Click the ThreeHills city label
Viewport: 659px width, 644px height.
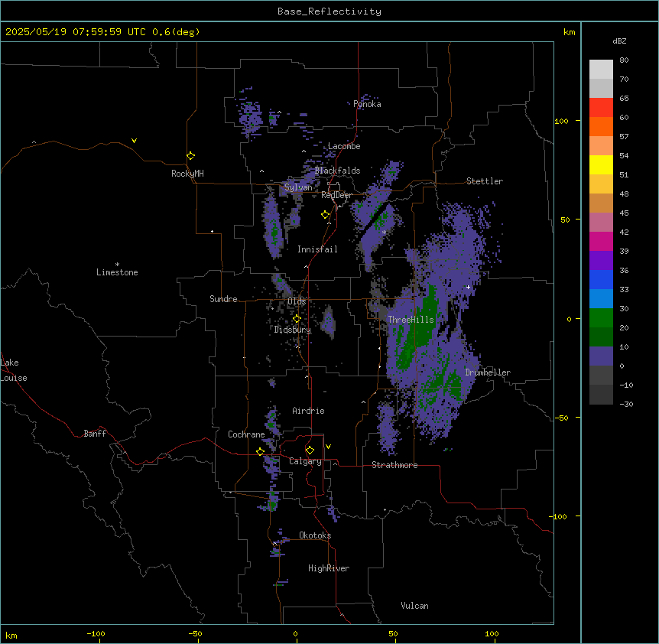[x=411, y=320]
